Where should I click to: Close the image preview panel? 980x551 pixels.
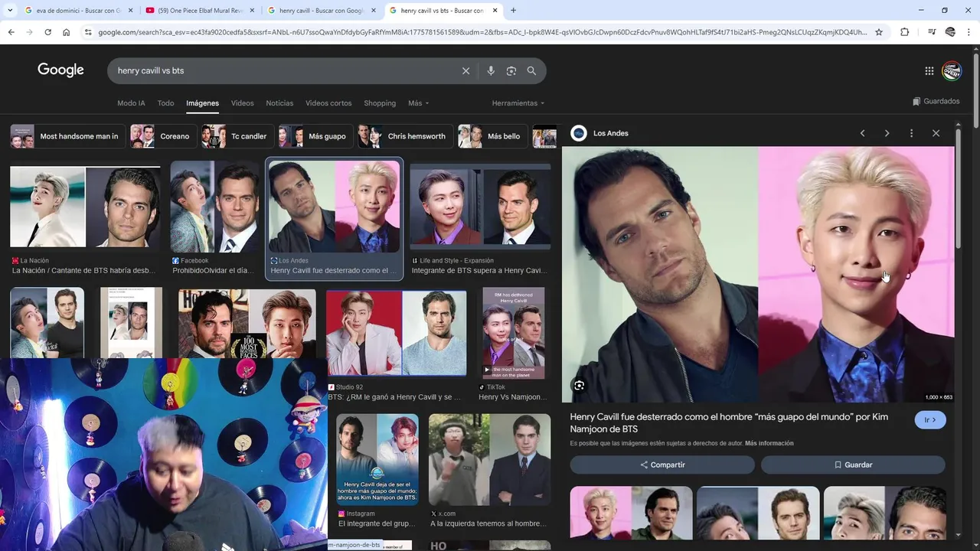click(x=936, y=133)
